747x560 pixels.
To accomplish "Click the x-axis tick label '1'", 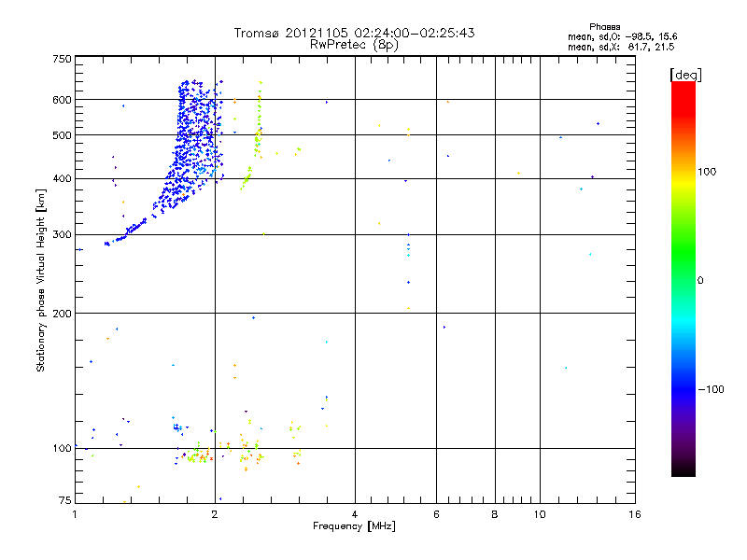I will click(75, 514).
